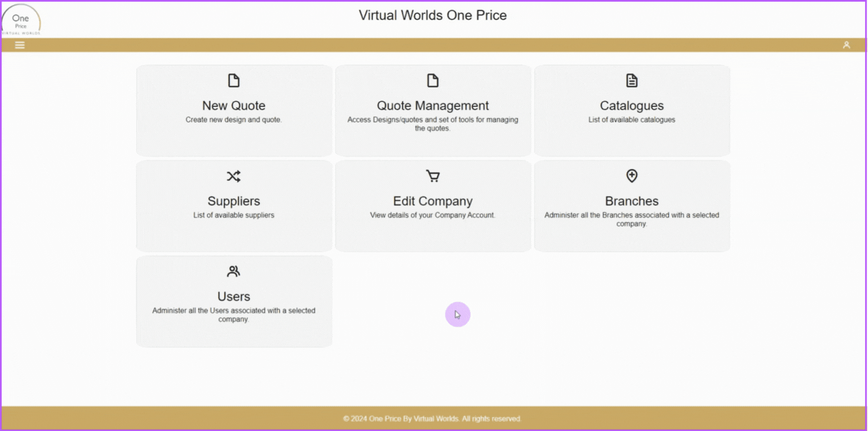Click "List of available suppliers" description
The width and height of the screenshot is (868, 431).
[234, 215]
